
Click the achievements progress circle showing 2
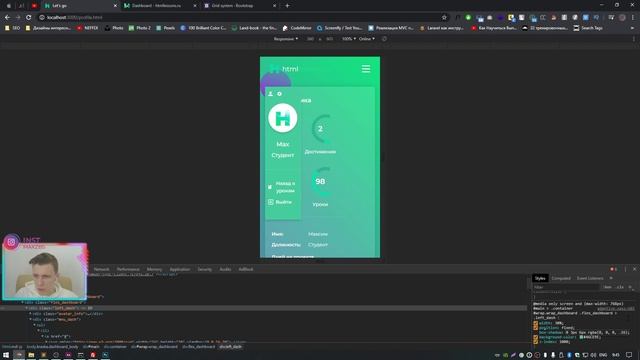(x=320, y=129)
